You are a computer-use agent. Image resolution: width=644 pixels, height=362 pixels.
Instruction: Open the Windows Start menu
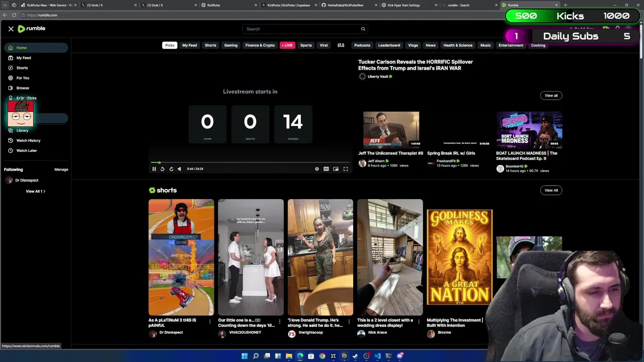coord(245,356)
